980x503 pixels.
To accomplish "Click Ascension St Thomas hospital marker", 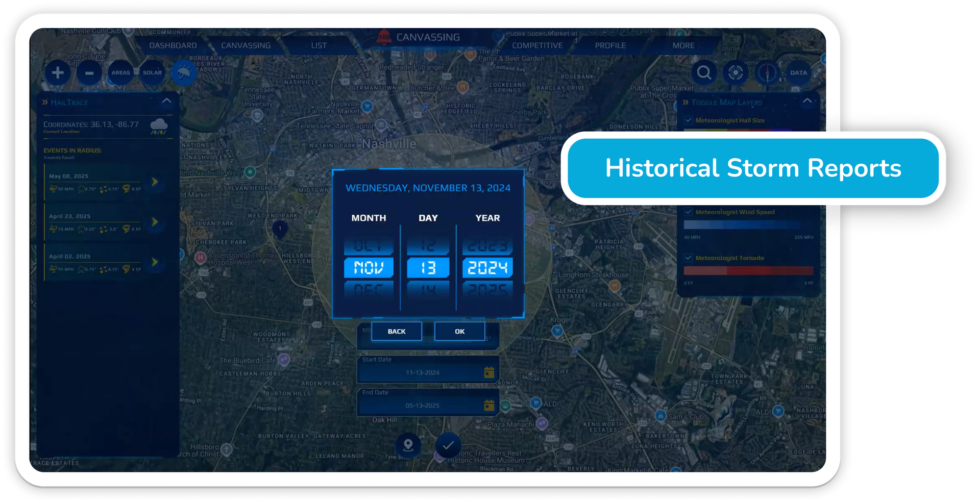I will point(200,258).
